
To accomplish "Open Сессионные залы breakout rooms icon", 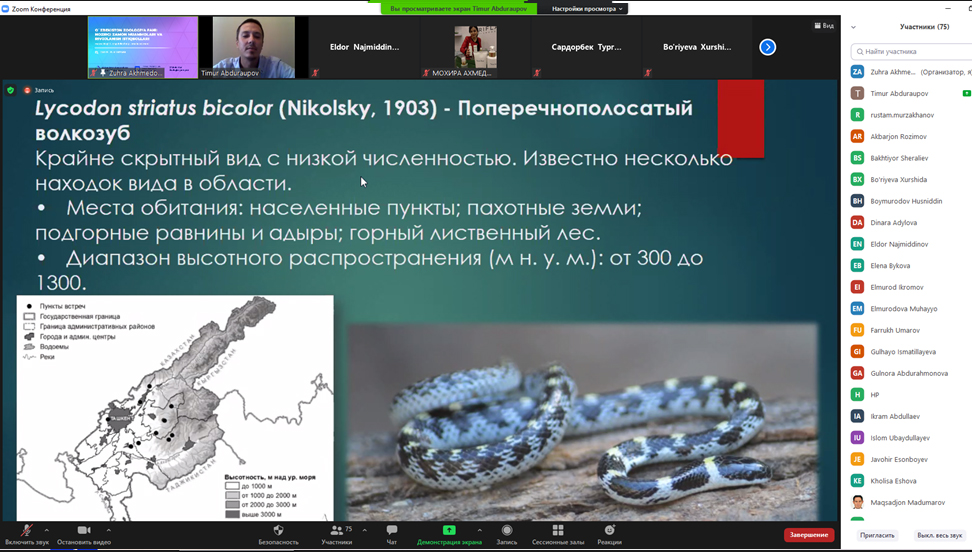I will coord(558,531).
